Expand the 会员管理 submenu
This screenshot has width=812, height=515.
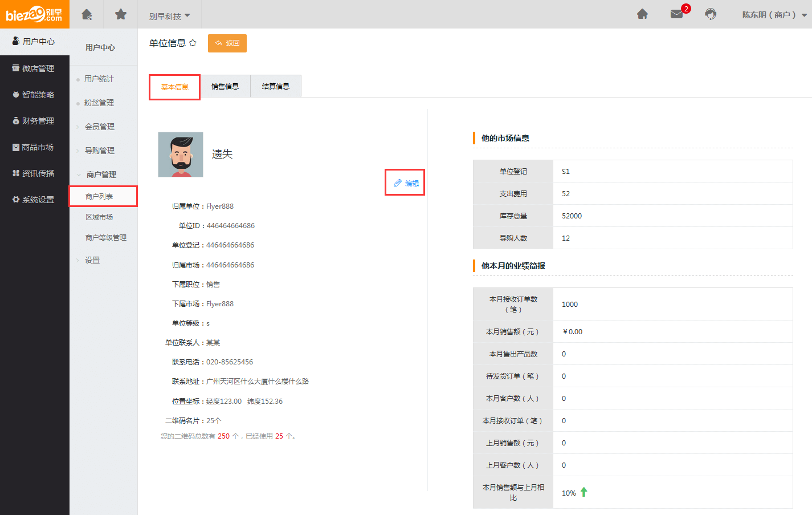click(x=100, y=127)
